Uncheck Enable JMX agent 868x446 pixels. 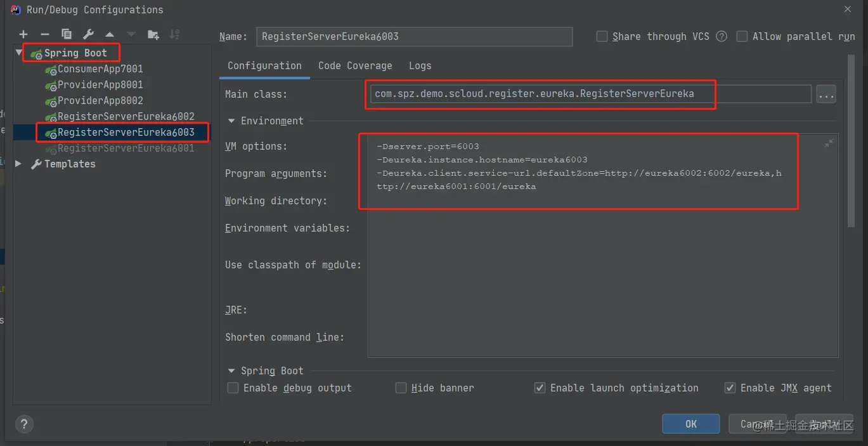[730, 388]
